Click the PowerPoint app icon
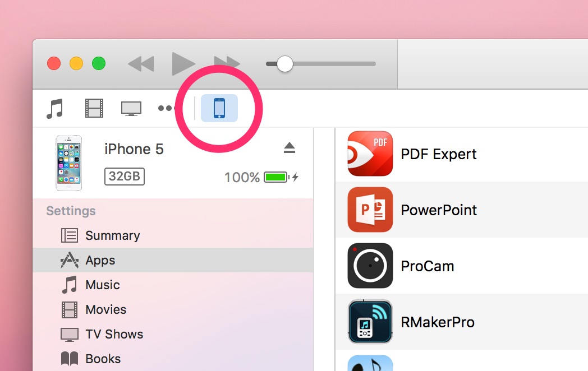The width and height of the screenshot is (588, 371). click(x=370, y=210)
